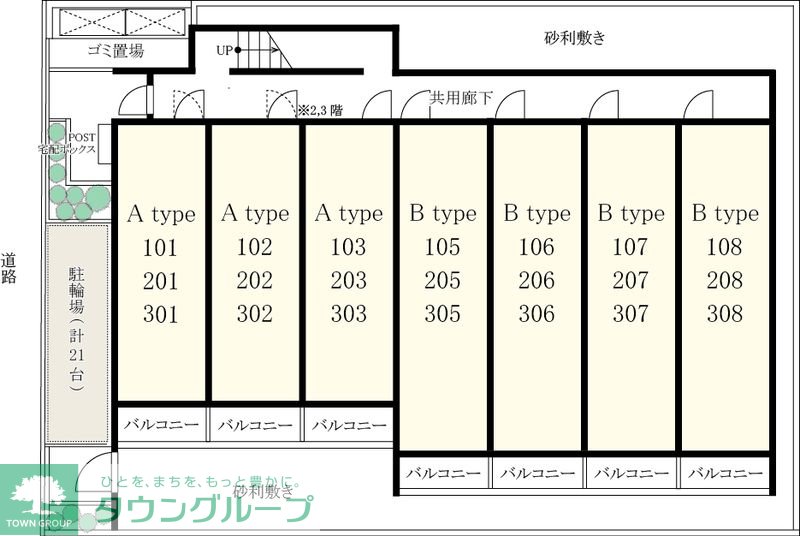The height and width of the screenshot is (536, 800).
Task: Click room number 206
Action: (536, 280)
